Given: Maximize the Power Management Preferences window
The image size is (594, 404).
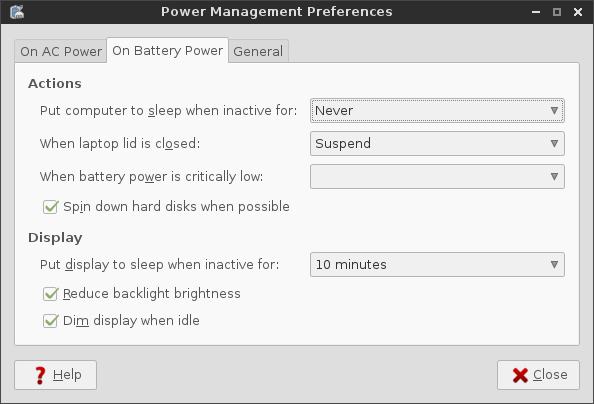Looking at the screenshot, I should coord(556,12).
